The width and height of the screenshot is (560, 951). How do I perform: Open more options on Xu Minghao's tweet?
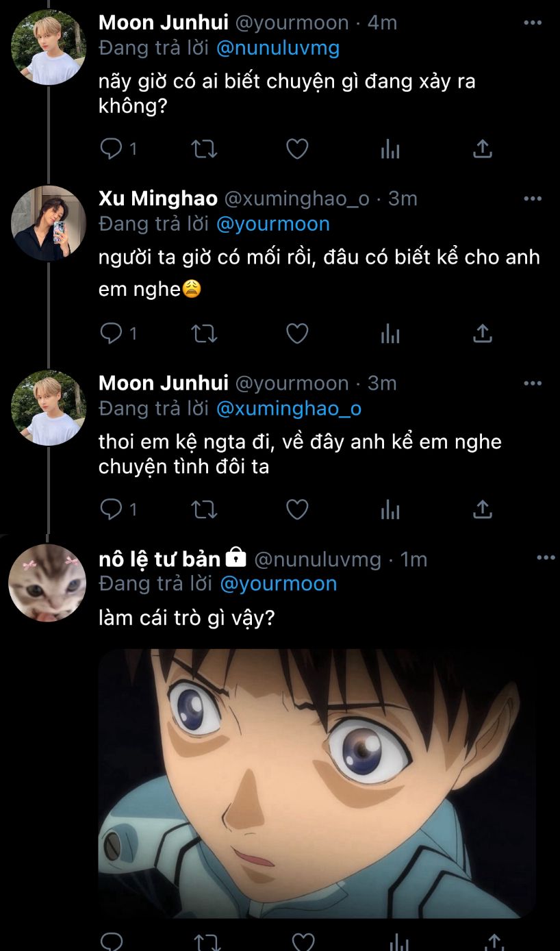pos(533,199)
